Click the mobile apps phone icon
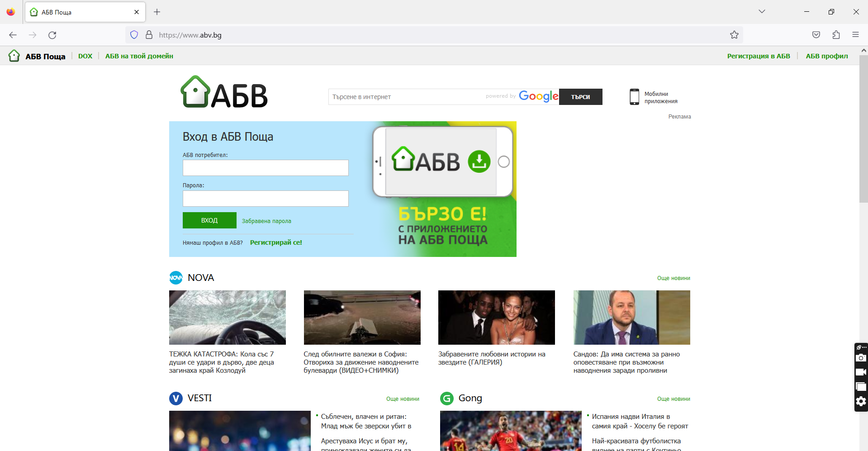This screenshot has height=451, width=868. coord(635,97)
